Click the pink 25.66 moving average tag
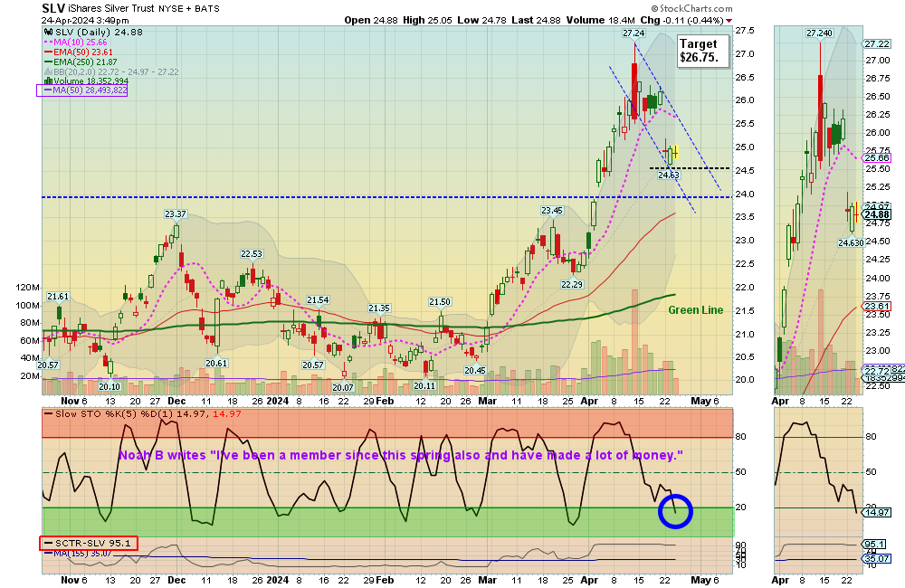Image resolution: width=905 pixels, height=588 pixels. coord(877,157)
